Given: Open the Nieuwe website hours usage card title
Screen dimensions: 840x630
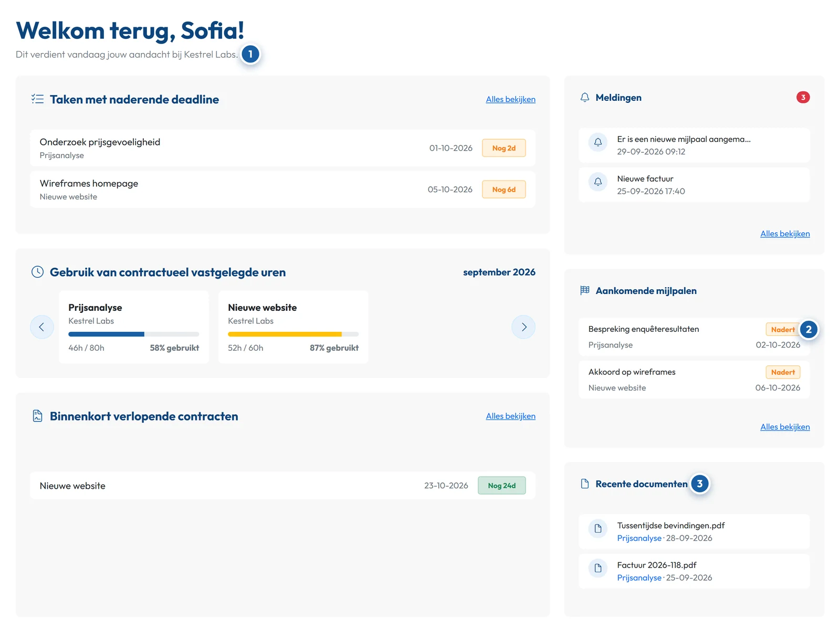Looking at the screenshot, I should pos(262,308).
